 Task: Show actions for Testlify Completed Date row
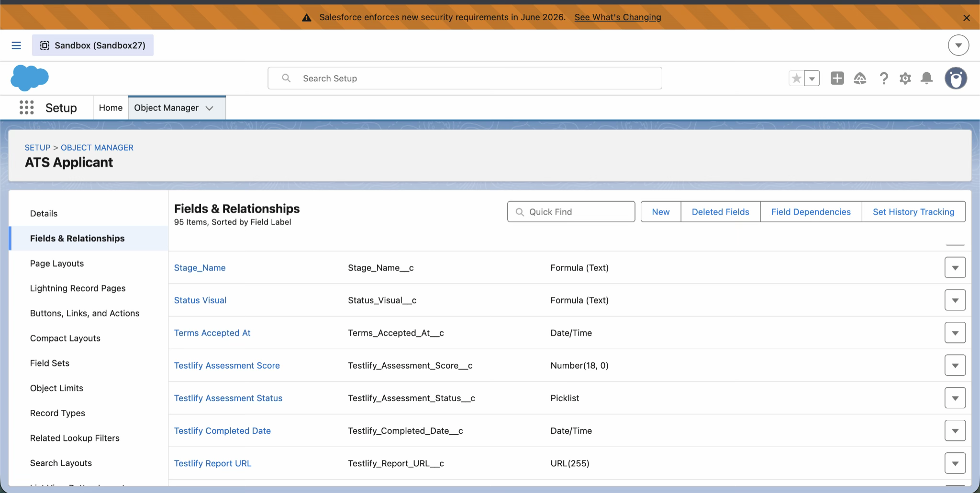(955, 430)
